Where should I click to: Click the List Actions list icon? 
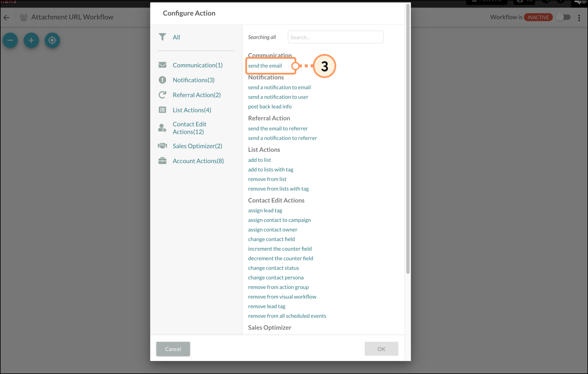[162, 110]
